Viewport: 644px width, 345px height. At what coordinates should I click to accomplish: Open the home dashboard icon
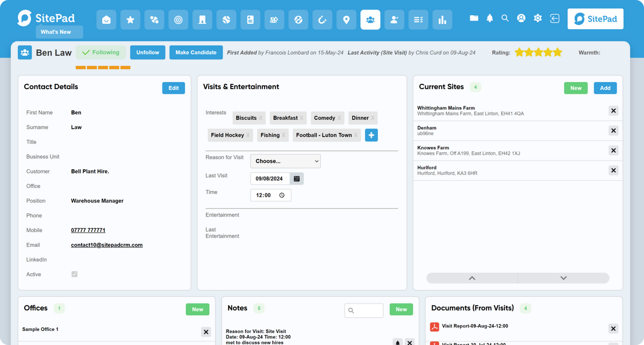click(x=106, y=20)
